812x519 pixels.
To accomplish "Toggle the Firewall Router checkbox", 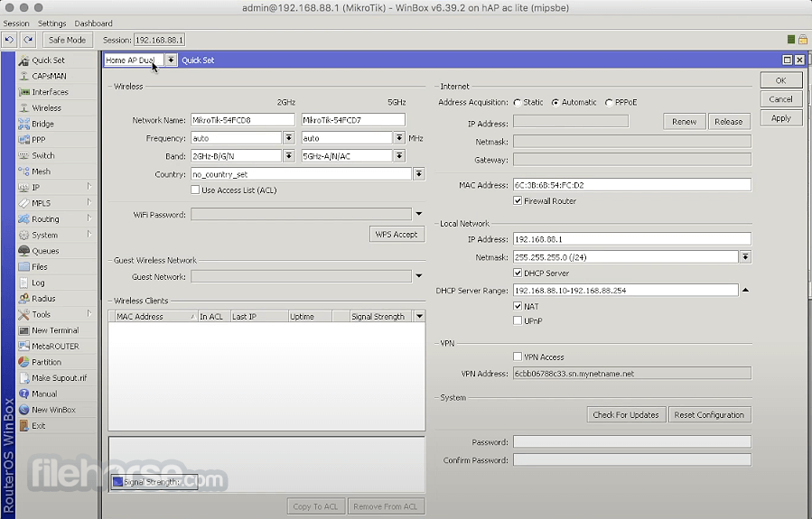I will click(518, 200).
